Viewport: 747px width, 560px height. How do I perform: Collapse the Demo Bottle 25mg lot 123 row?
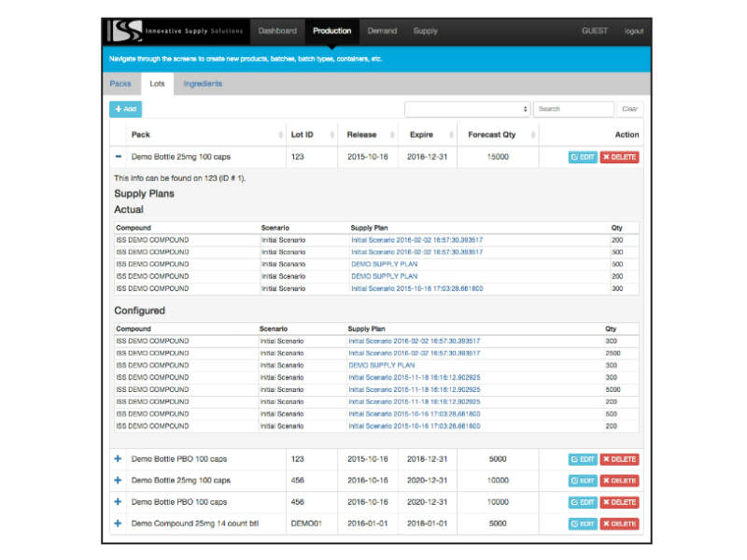tap(118, 157)
